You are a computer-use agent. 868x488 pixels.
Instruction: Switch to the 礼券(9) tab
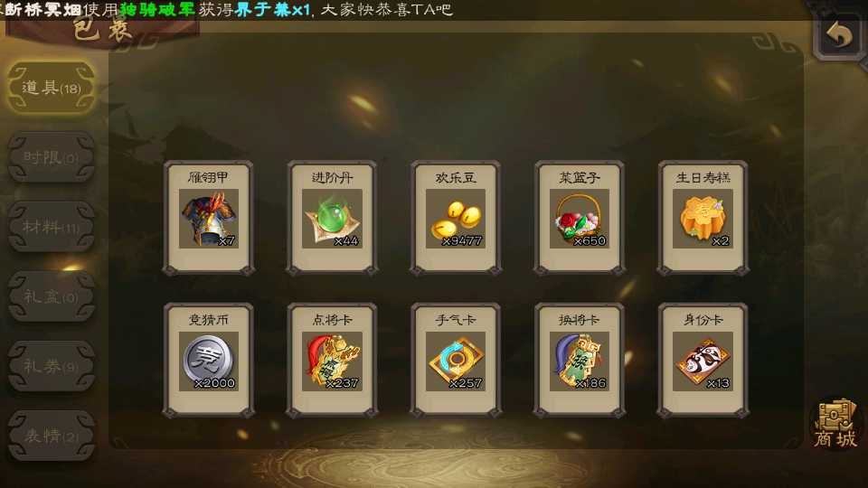[52, 366]
